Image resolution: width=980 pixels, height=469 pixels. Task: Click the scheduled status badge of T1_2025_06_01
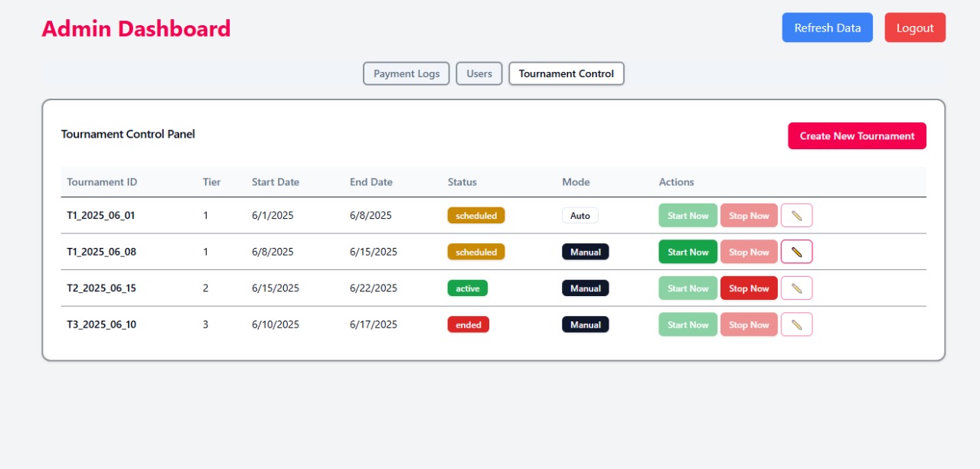point(476,216)
